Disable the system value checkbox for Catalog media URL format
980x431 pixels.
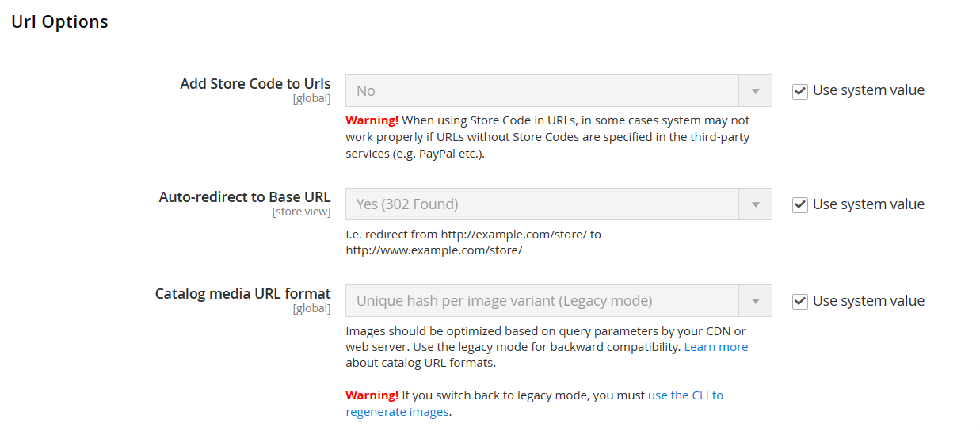[x=800, y=301]
